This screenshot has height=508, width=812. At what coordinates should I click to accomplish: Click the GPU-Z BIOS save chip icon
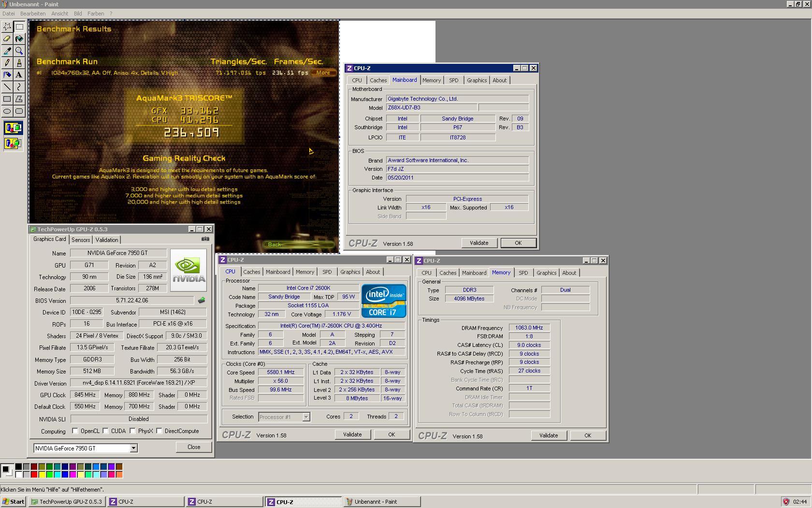202,300
